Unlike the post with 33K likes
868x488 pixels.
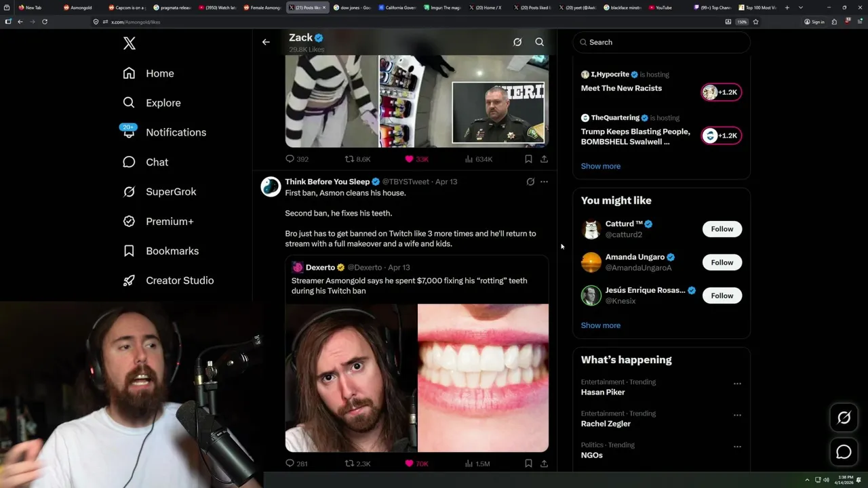(416, 159)
